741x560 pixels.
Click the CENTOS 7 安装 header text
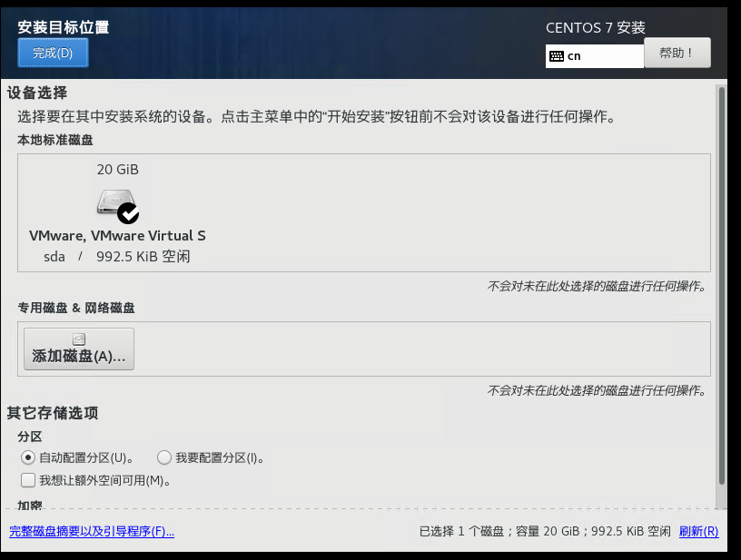[596, 28]
